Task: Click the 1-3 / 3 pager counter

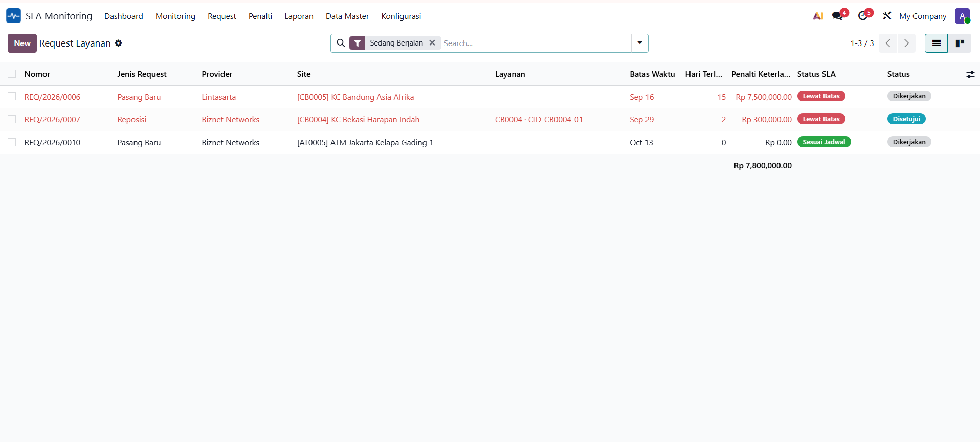Action: pos(862,43)
